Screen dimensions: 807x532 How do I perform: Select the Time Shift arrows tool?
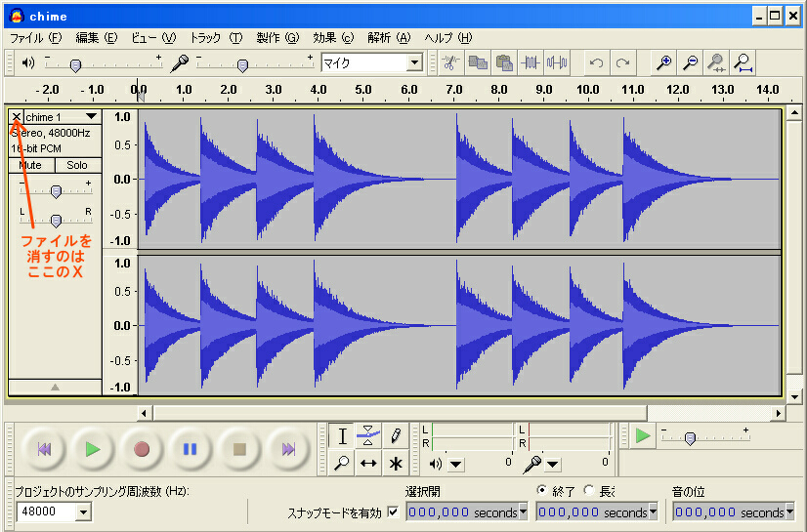click(x=368, y=463)
